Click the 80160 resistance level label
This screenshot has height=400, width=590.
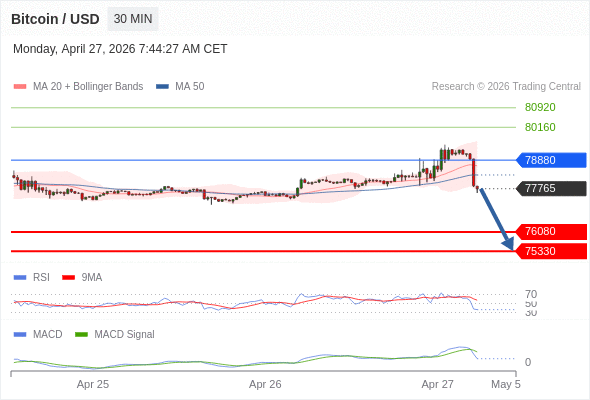540,127
